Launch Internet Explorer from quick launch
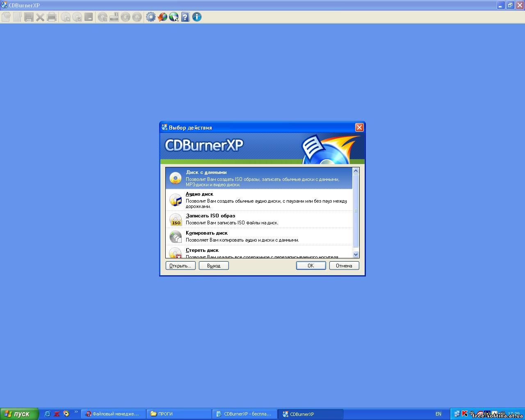This screenshot has width=525, height=420. [x=47, y=414]
